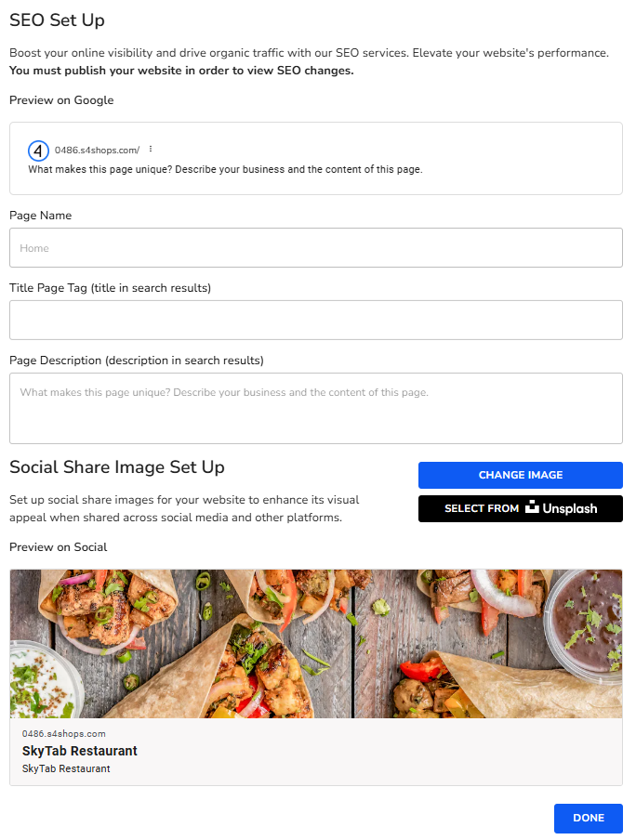
Task: Click the Preview on Google label
Action: tap(61, 100)
